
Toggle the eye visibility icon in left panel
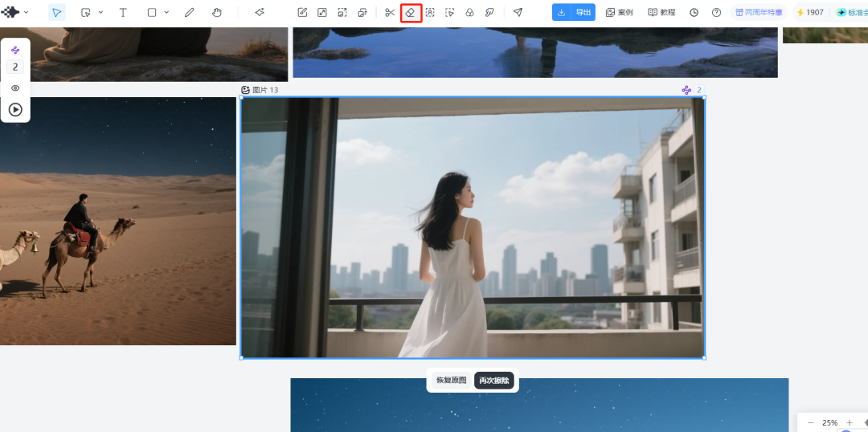(15, 88)
